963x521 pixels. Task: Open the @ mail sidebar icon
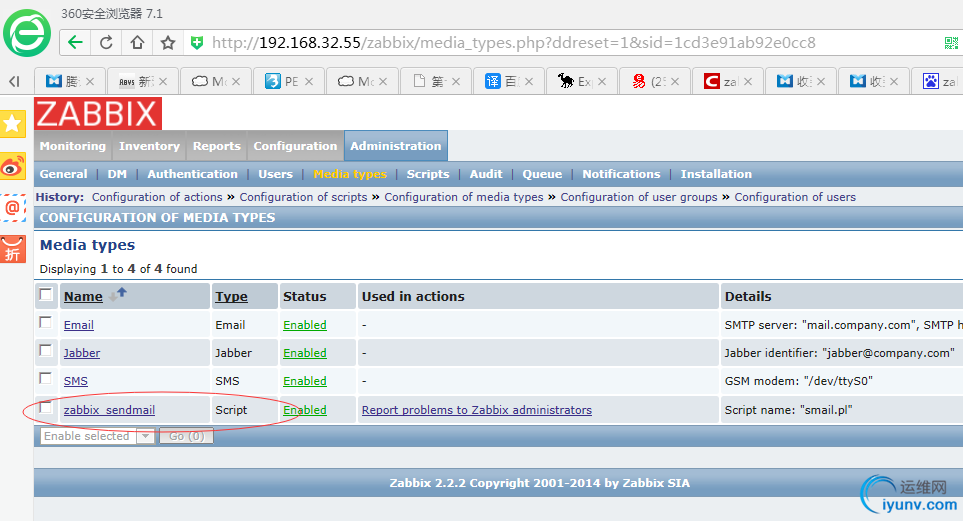tap(12, 208)
